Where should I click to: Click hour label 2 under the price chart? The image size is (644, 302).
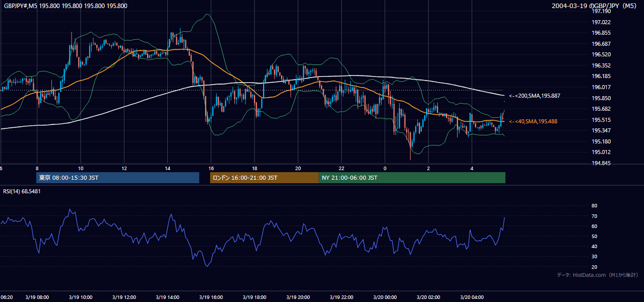tap(429, 168)
